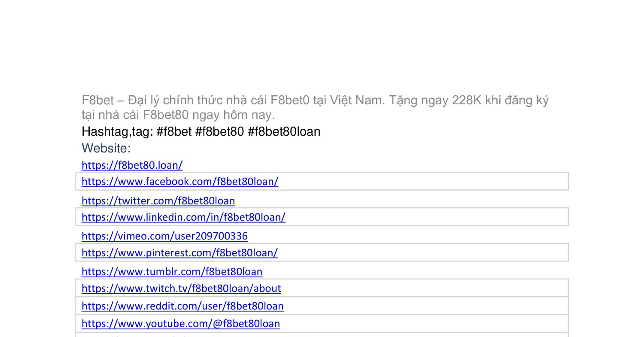Open the YouTube @f8bet80loan channel link

point(181,324)
